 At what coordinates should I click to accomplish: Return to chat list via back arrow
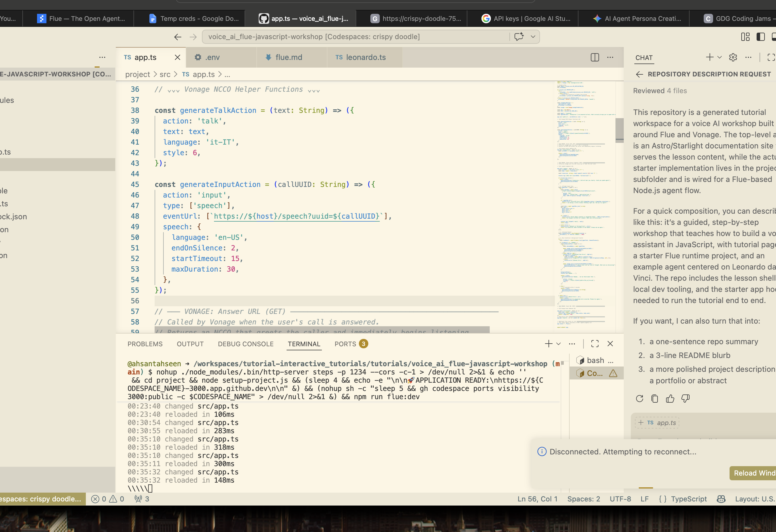tap(639, 74)
